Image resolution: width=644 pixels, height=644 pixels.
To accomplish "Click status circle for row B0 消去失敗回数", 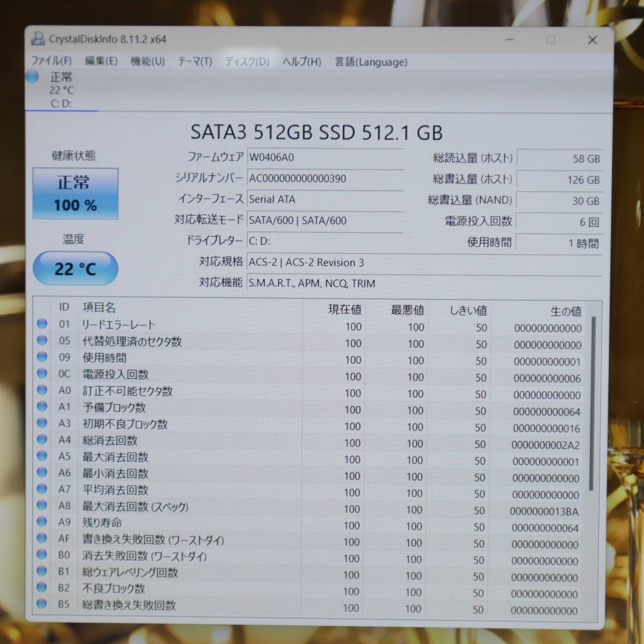I will coord(42,554).
